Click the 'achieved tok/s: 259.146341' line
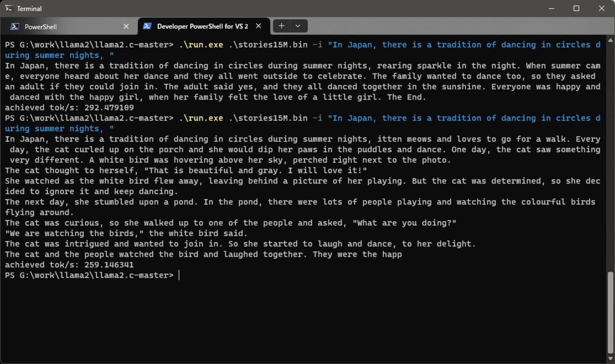 pyautogui.click(x=70, y=265)
